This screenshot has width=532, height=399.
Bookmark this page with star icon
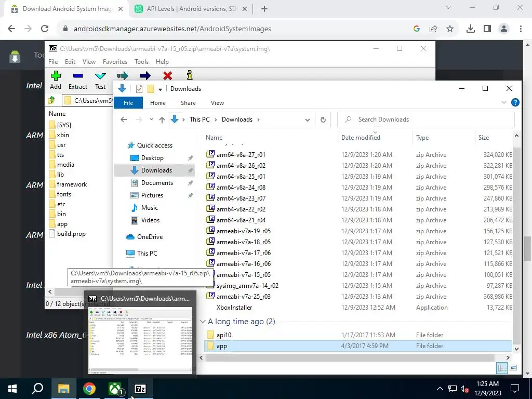[x=450, y=29]
